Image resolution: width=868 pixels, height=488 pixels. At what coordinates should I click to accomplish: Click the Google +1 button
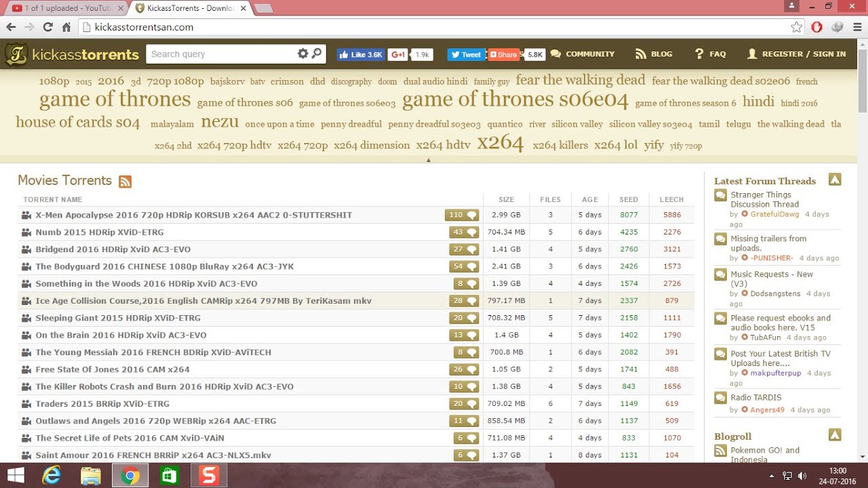click(x=397, y=54)
